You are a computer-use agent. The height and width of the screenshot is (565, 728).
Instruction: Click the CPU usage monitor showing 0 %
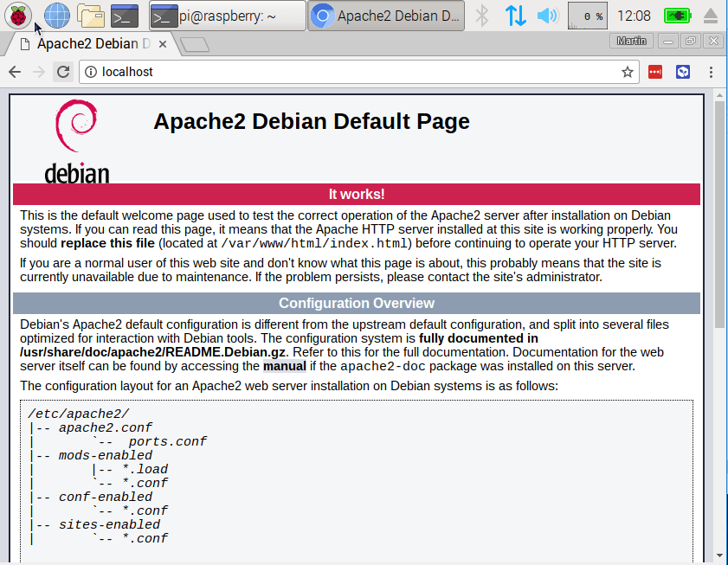[587, 16]
